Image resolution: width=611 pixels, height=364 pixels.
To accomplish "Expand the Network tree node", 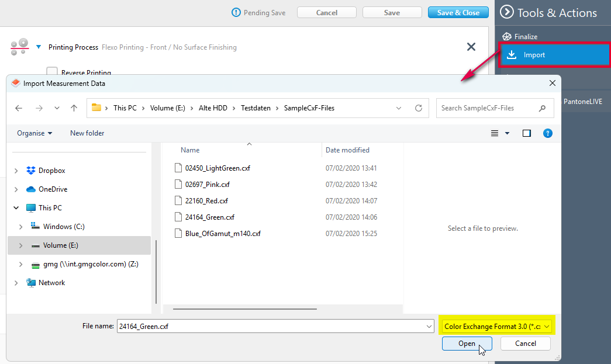I will pos(16,283).
